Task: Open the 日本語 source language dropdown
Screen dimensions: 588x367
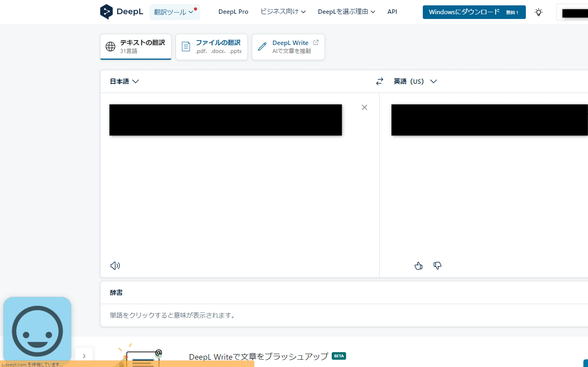Action: coord(124,81)
